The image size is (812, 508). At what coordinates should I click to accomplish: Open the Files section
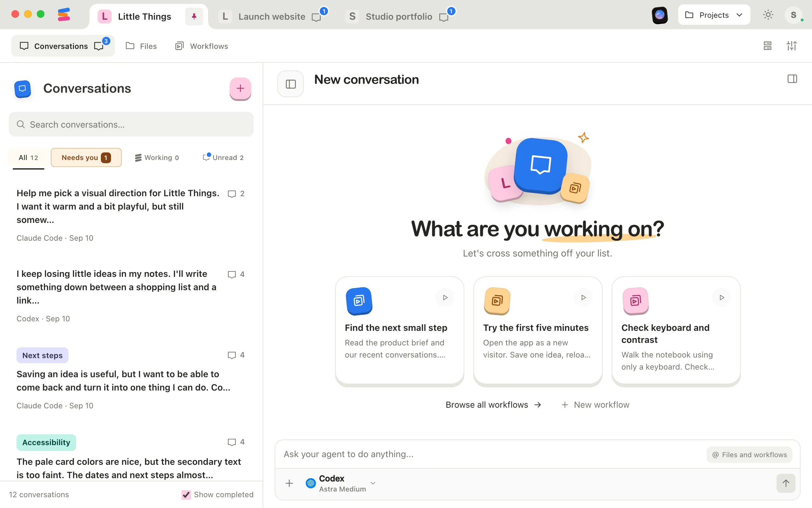pos(141,46)
